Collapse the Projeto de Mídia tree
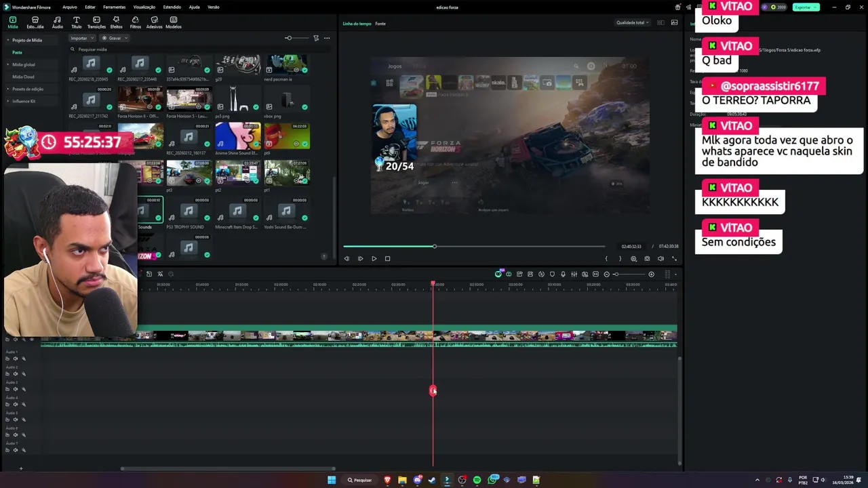This screenshot has height=488, width=868. click(8, 40)
